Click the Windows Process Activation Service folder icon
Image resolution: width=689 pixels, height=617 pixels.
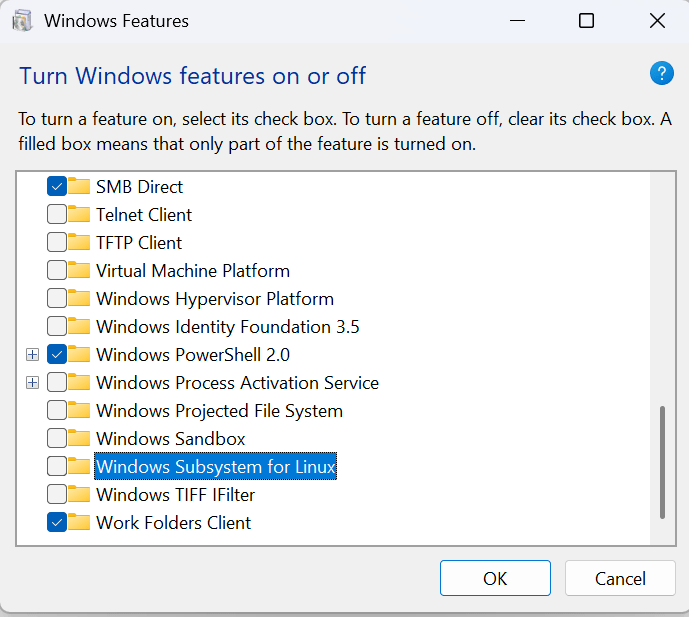coord(79,382)
